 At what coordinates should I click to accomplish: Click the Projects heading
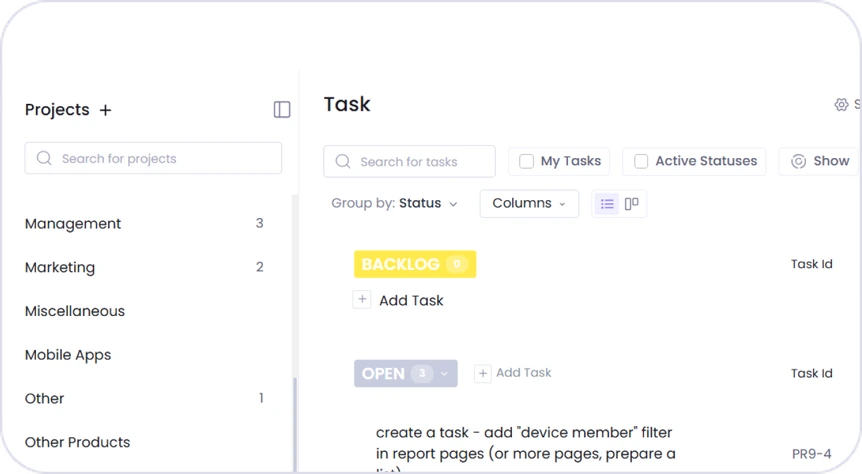coord(57,109)
